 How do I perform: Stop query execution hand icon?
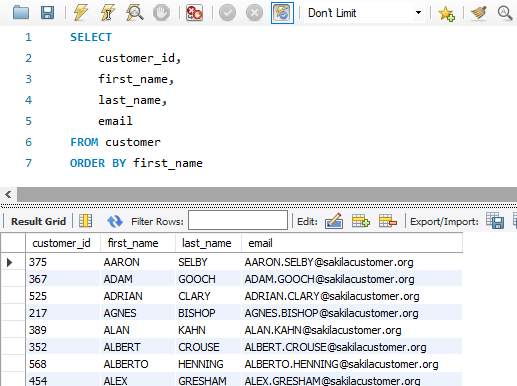pos(161,13)
